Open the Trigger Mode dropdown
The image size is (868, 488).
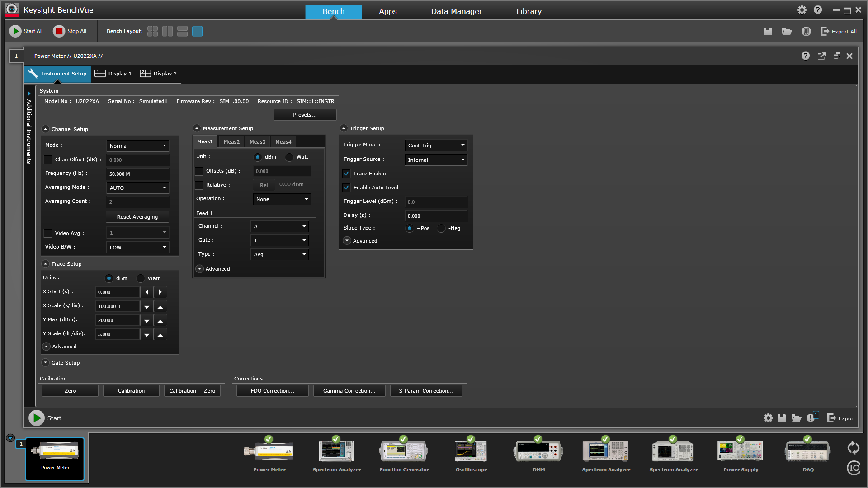point(436,145)
